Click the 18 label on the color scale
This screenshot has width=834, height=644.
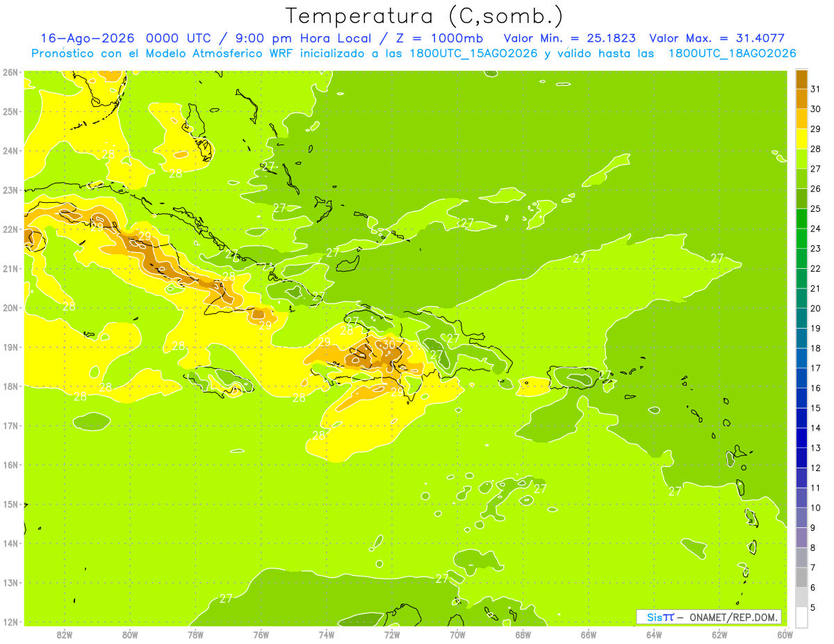click(x=815, y=348)
